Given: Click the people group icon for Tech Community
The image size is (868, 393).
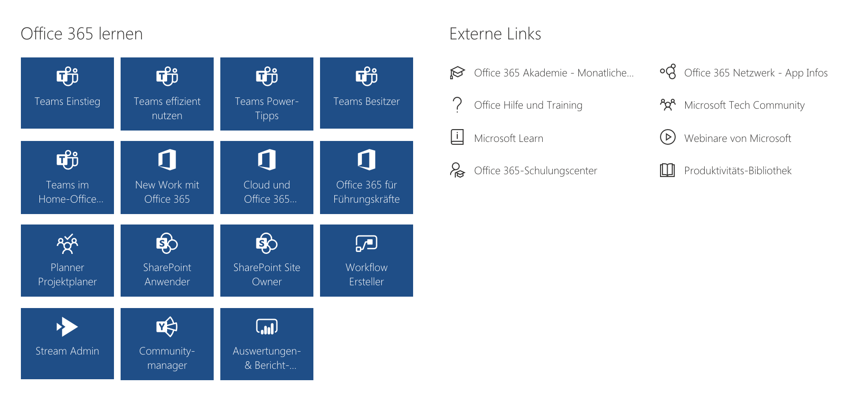Looking at the screenshot, I should point(668,104).
